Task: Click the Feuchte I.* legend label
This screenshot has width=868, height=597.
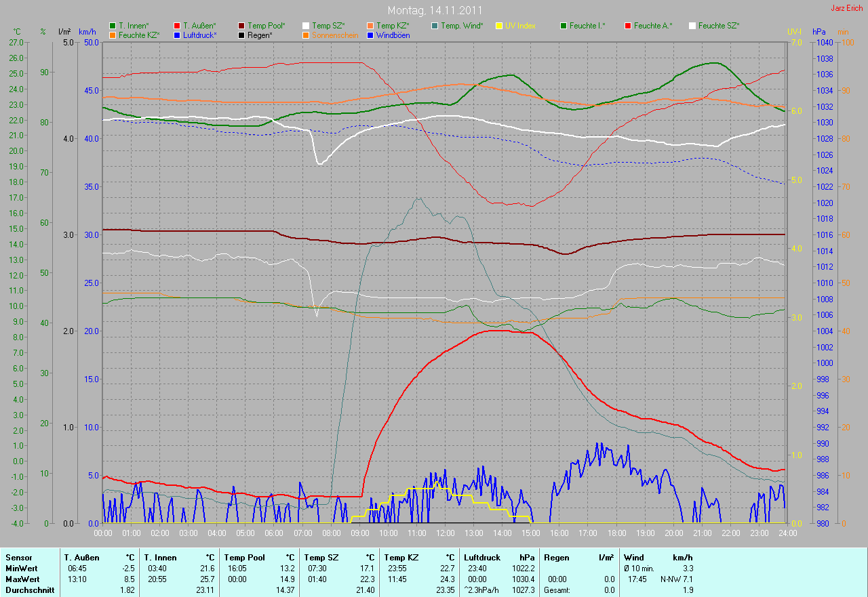Action: tap(587, 26)
